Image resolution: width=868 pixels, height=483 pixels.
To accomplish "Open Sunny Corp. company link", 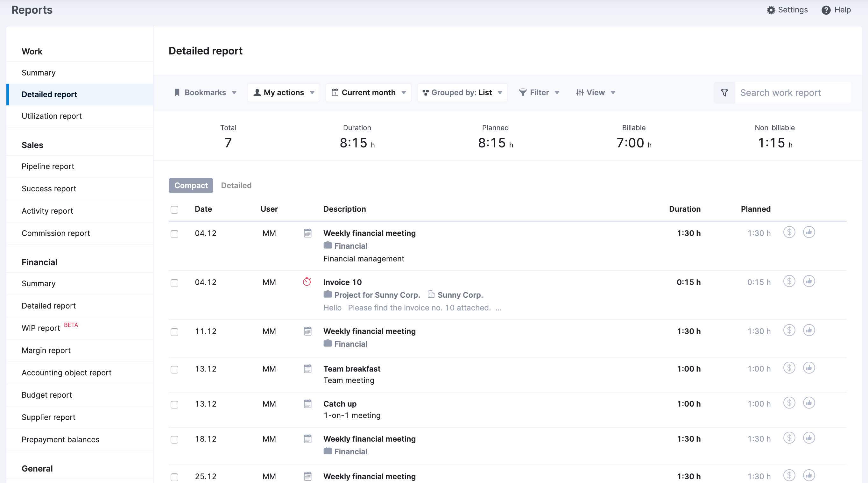I will 460,295.
